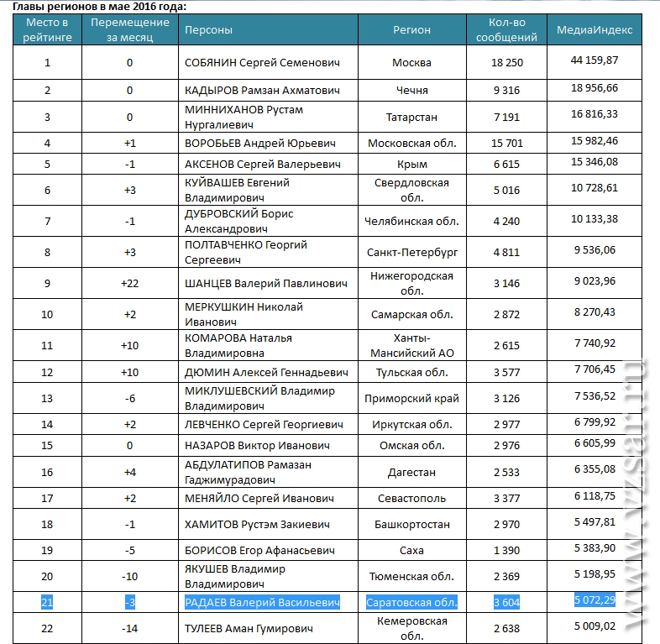660x644 pixels.
Task: Select the name СОБЯНИН Сергей Семенович
Action: [x=262, y=63]
